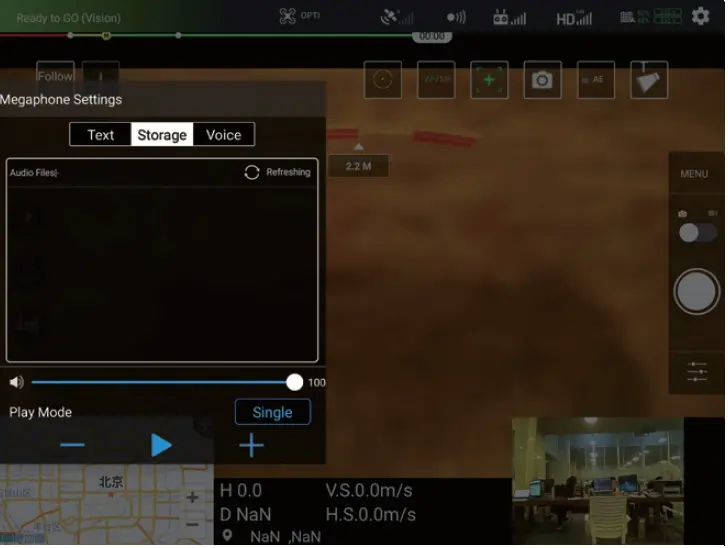Open the megaphone accessory icon
This screenshot has height=548, width=728.
tap(649, 80)
